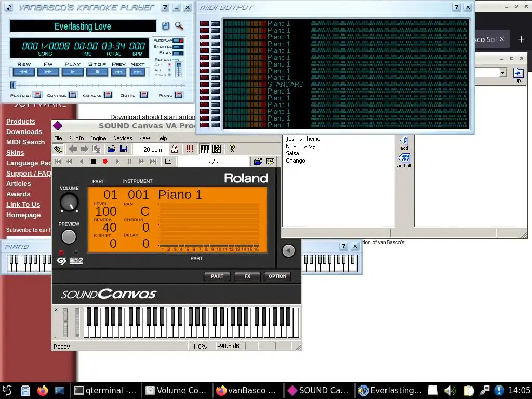Image resolution: width=532 pixels, height=399 pixels.
Task: Click the PART button
Action: pyautogui.click(x=217, y=276)
